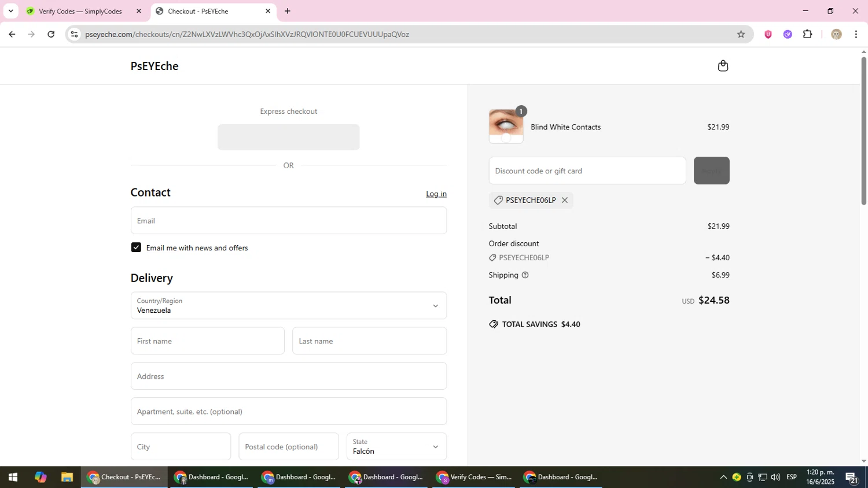Viewport: 868px width, 488px height.
Task: Click the red shield extension icon
Action: pos(768,34)
